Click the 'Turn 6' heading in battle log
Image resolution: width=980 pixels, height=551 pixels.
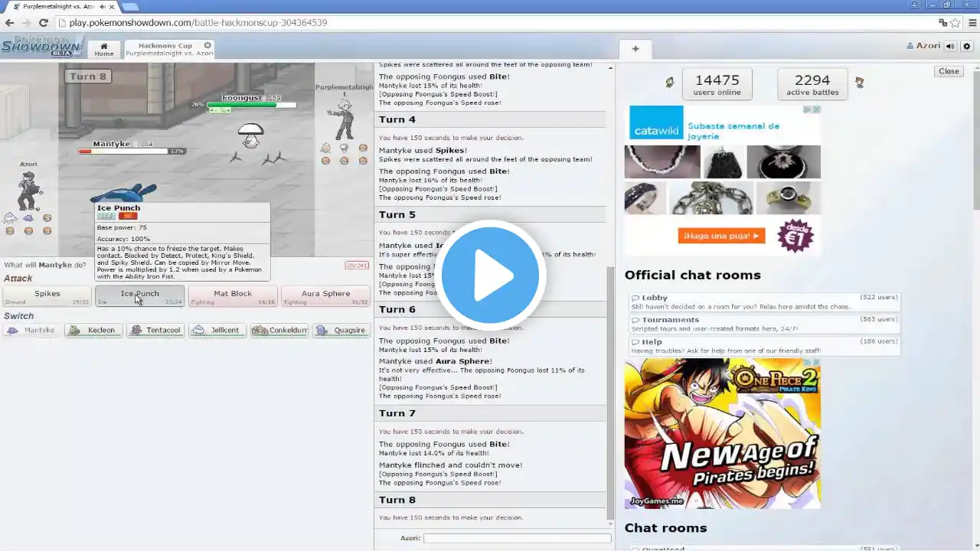(397, 309)
